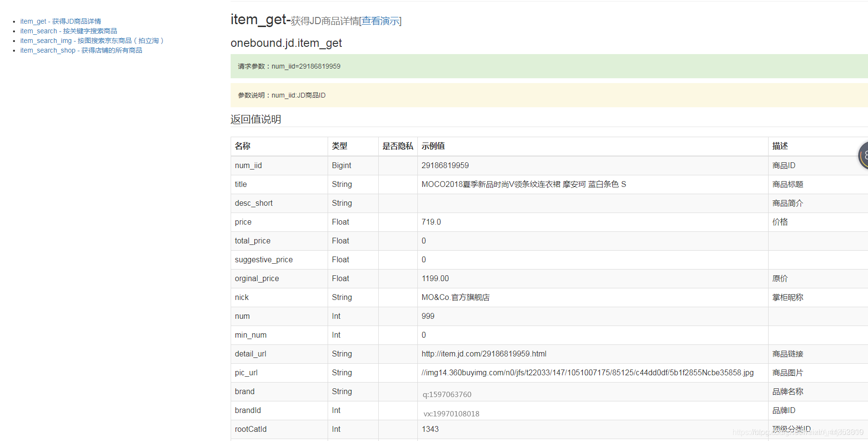Select the 商品ID description cell
Image resolution: width=868 pixels, height=441 pixels.
818,166
